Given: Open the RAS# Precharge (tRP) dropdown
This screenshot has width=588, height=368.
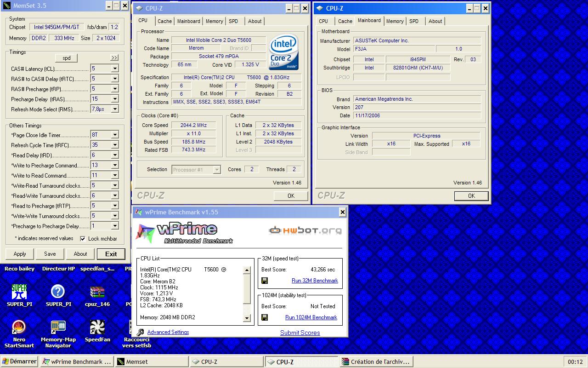Looking at the screenshot, I should [115, 89].
